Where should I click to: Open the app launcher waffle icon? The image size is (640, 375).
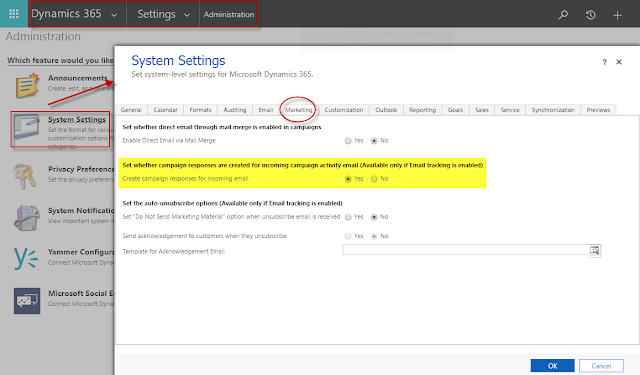point(13,14)
